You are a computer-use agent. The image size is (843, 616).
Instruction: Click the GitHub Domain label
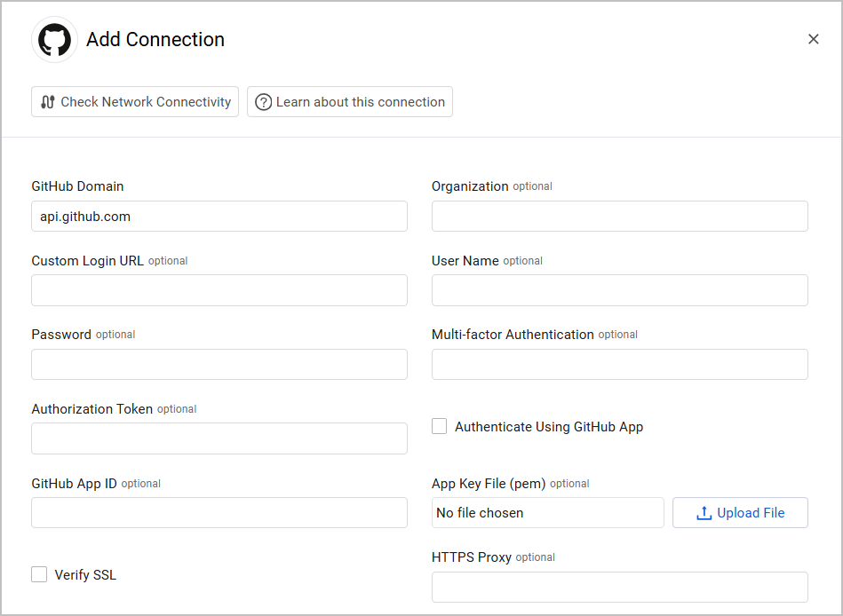tap(77, 186)
